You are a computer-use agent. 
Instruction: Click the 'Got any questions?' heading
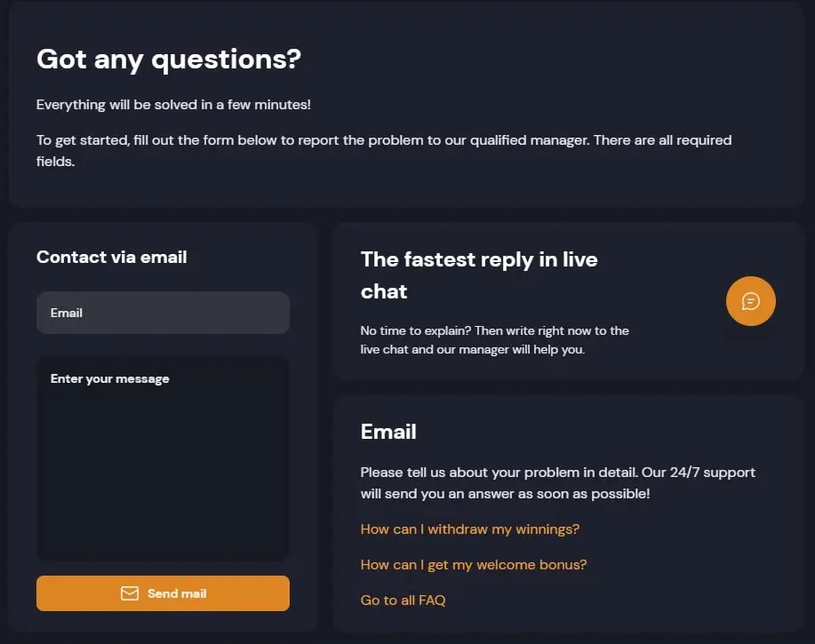169,60
